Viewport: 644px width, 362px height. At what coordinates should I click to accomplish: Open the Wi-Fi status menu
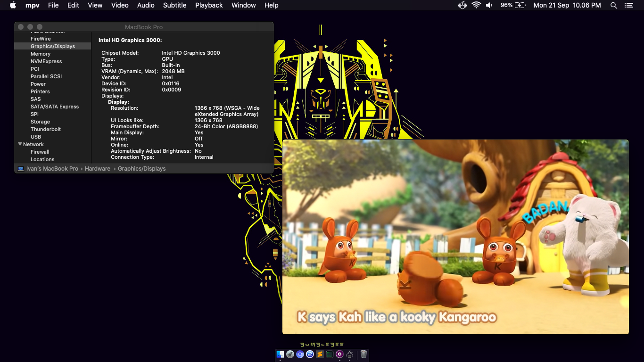tap(476, 5)
